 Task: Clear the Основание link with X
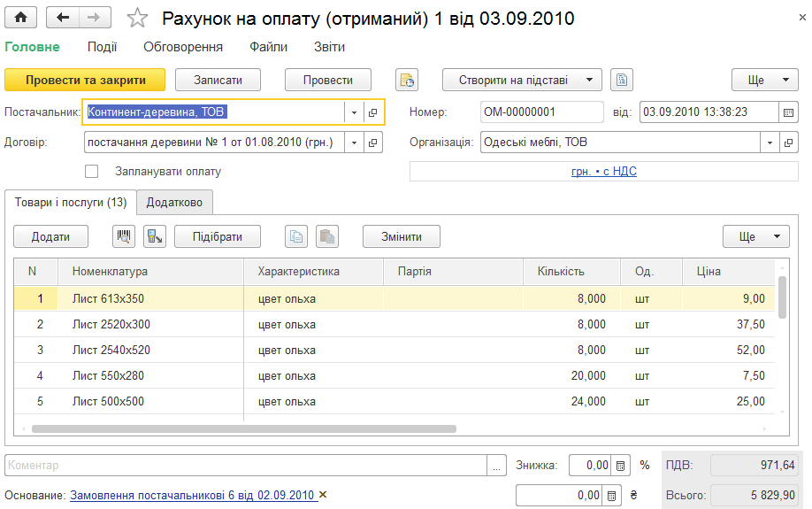(x=323, y=495)
